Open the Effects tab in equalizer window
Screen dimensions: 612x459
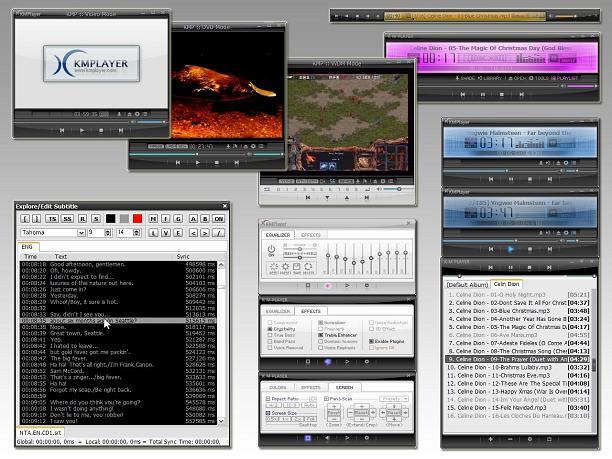click(312, 234)
